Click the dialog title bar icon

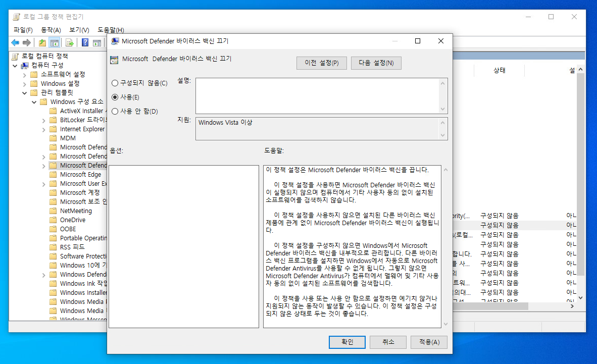(x=115, y=41)
